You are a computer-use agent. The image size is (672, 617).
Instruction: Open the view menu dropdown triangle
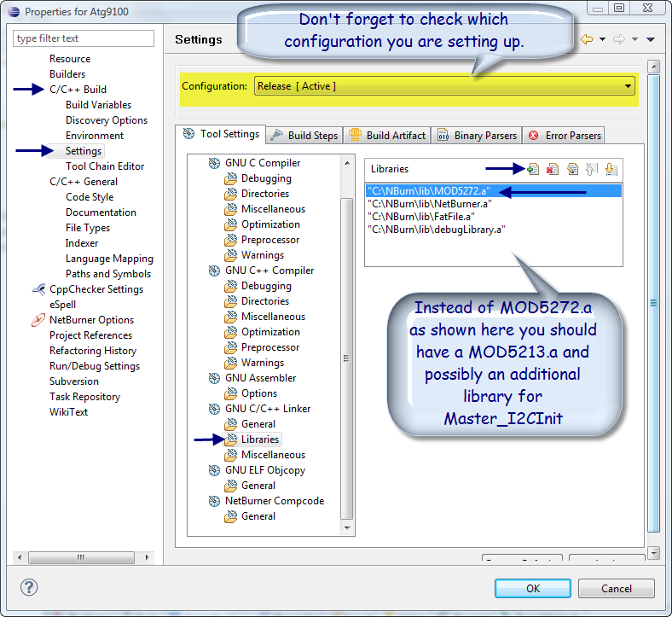tap(651, 39)
